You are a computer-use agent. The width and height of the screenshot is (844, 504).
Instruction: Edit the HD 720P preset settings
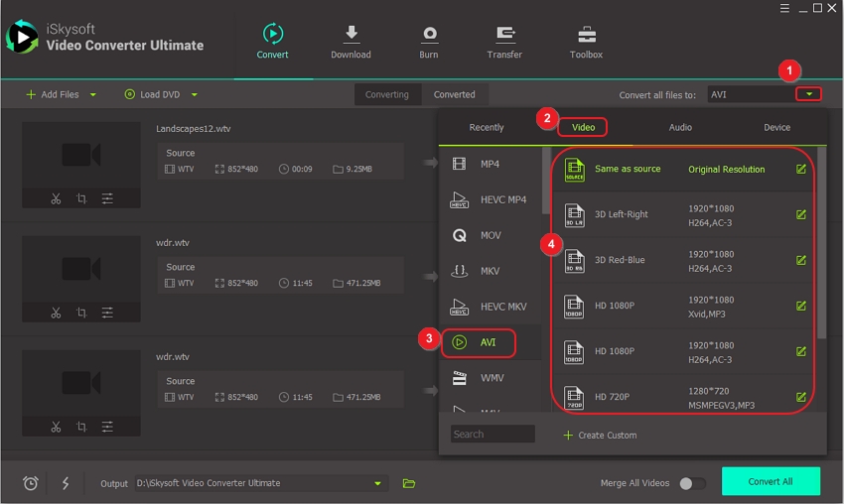801,397
